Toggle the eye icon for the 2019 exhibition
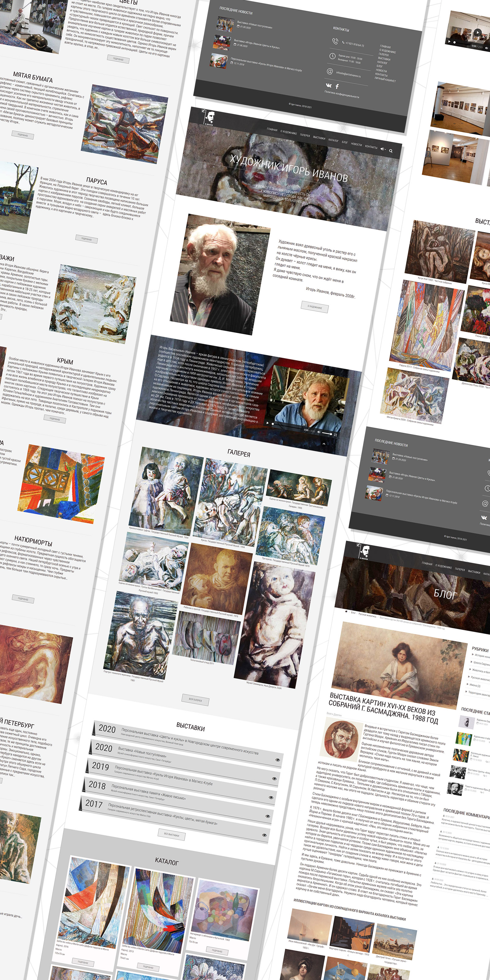This screenshot has width=490, height=980. (x=271, y=797)
